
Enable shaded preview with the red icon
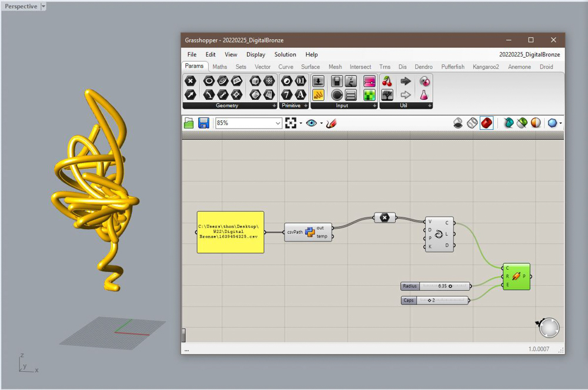[487, 123]
